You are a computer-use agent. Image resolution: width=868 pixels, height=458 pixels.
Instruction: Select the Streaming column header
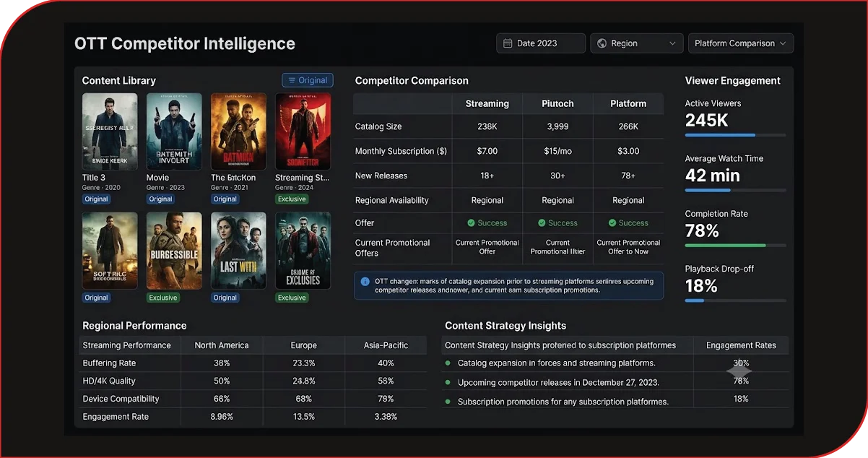tap(487, 103)
